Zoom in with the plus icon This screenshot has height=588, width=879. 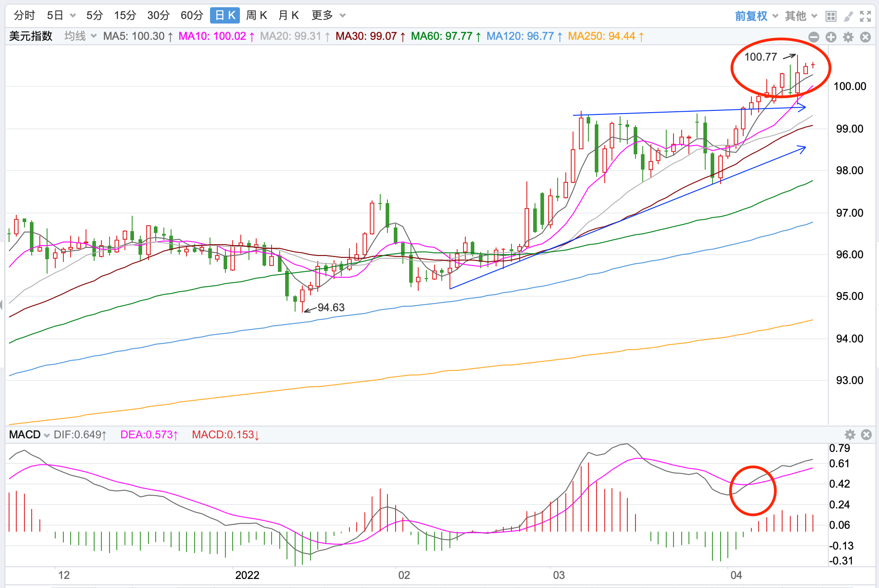pos(831,37)
